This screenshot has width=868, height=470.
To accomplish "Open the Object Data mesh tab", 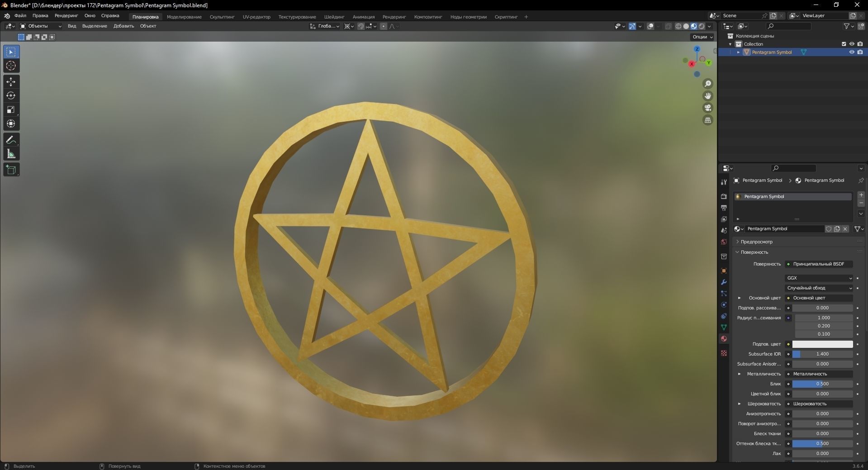I will 724,327.
